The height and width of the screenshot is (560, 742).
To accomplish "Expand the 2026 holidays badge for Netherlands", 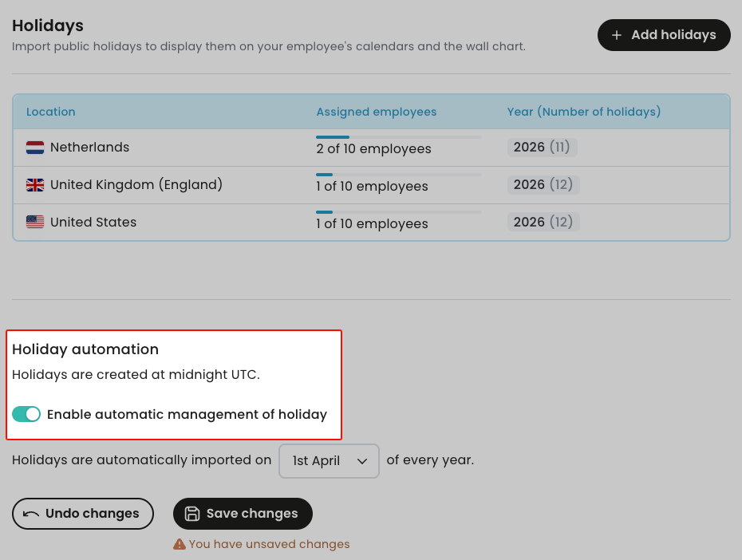I will click(542, 148).
